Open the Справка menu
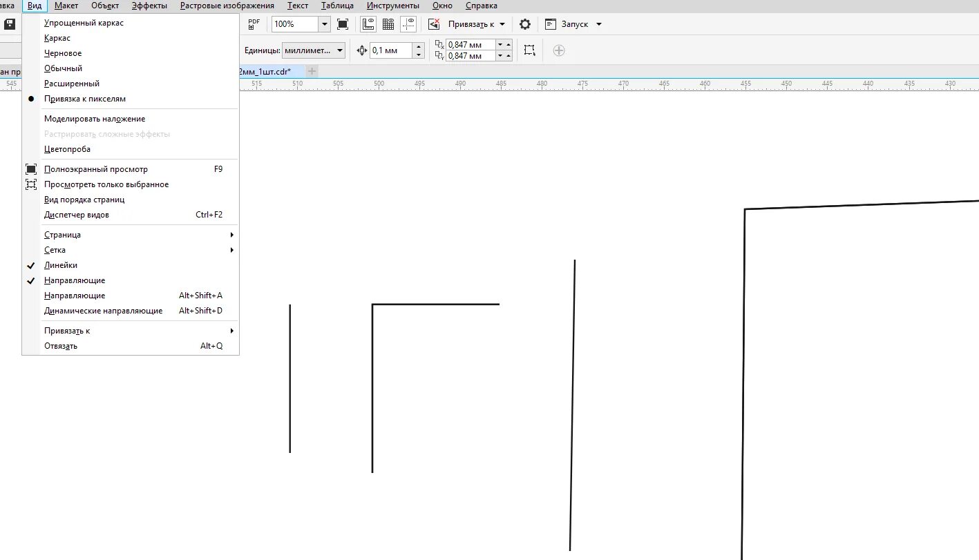 pyautogui.click(x=482, y=6)
